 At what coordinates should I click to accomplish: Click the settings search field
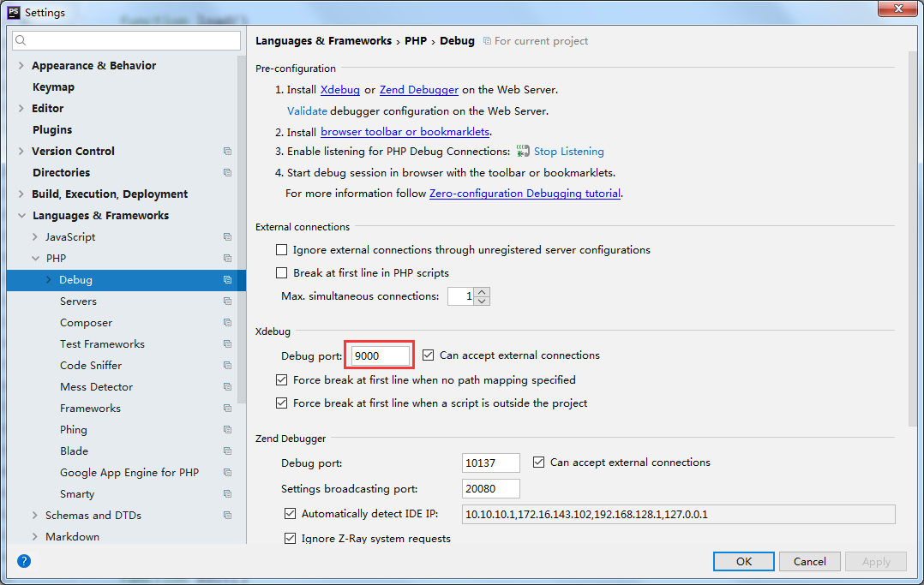[x=127, y=40]
